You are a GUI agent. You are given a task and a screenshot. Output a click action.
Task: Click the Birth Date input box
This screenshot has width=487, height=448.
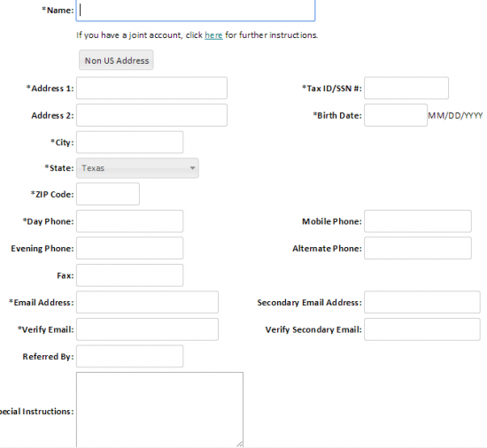click(x=396, y=115)
